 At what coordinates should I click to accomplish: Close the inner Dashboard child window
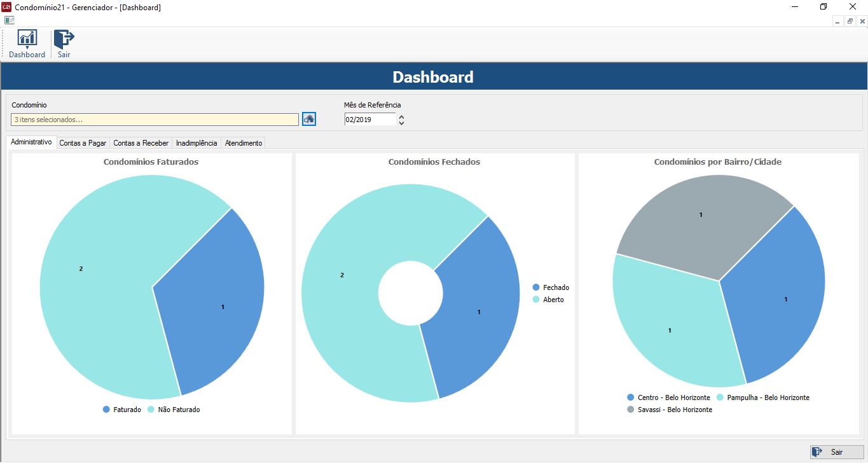click(862, 21)
